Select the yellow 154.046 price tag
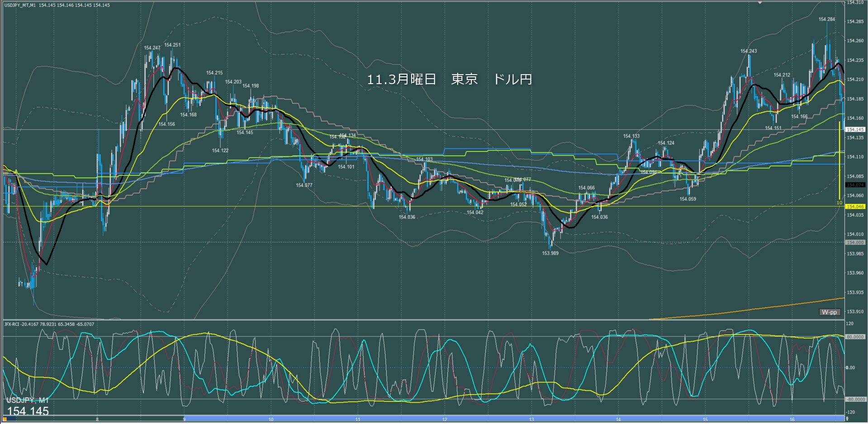 pyautogui.click(x=855, y=207)
